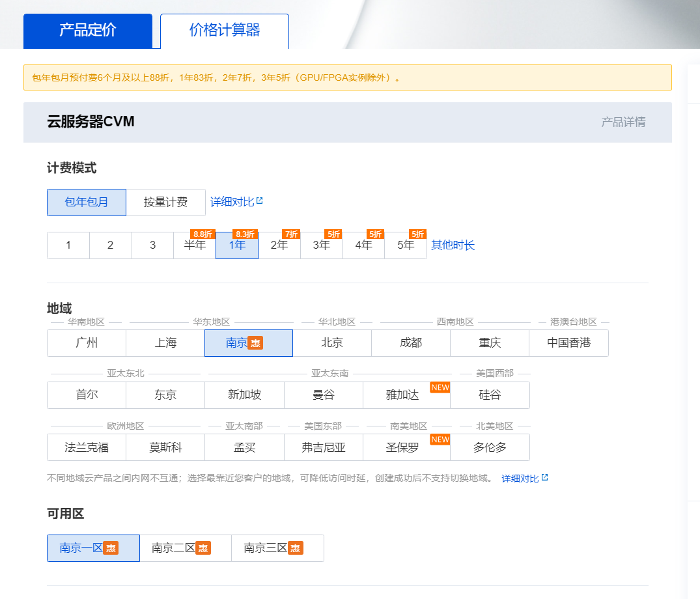Select 南京一区 availability zone
Viewport: 700px width, 599px height.
point(93,548)
